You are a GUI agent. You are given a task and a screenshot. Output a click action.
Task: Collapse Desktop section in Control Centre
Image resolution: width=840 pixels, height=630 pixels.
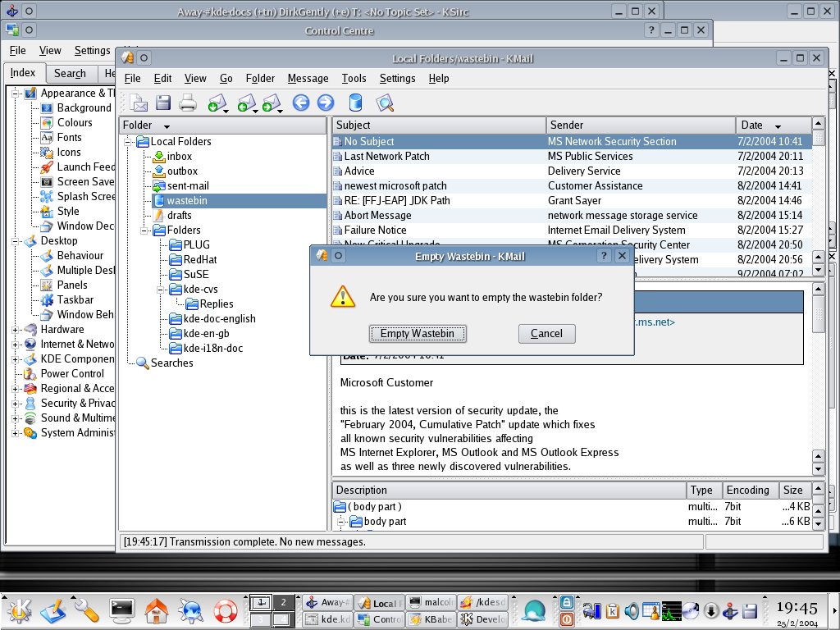pyautogui.click(x=16, y=241)
